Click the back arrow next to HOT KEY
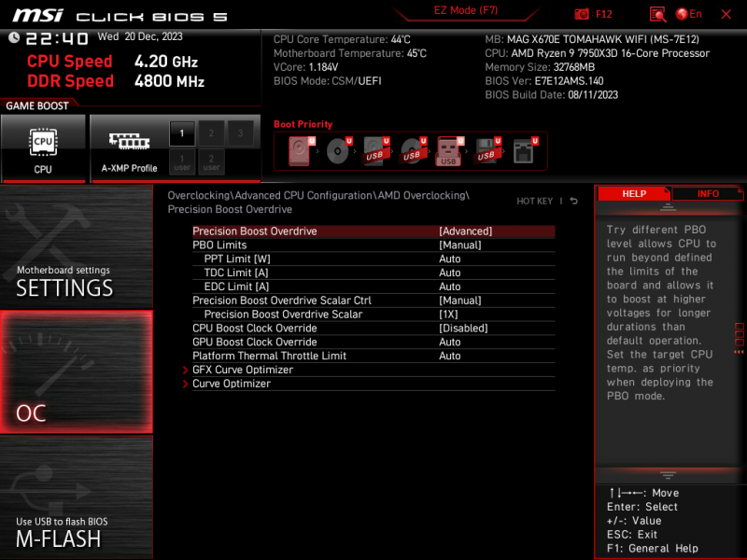The width and height of the screenshot is (747, 560). [573, 201]
